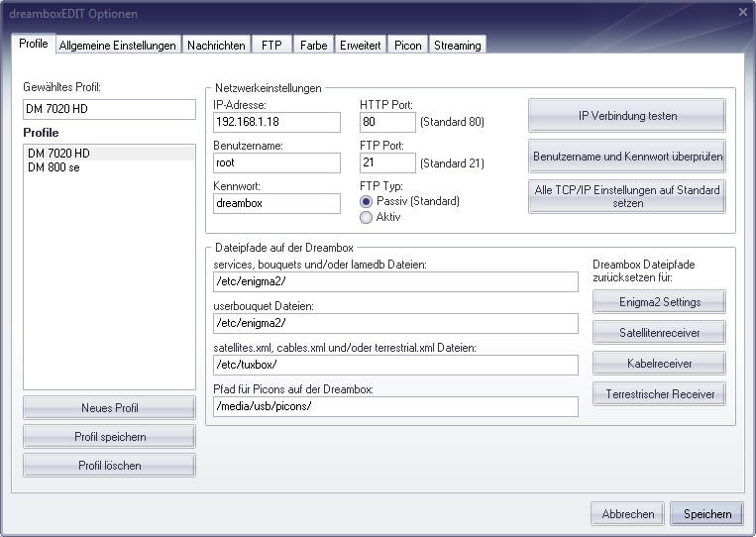Click IP Verbindung testen button
The image size is (756, 537).
pyautogui.click(x=627, y=116)
